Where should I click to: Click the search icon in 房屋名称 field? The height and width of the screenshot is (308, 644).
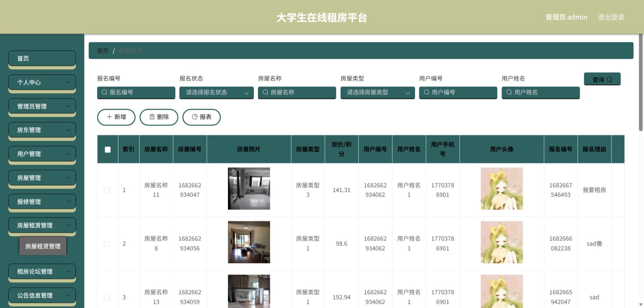click(x=266, y=92)
